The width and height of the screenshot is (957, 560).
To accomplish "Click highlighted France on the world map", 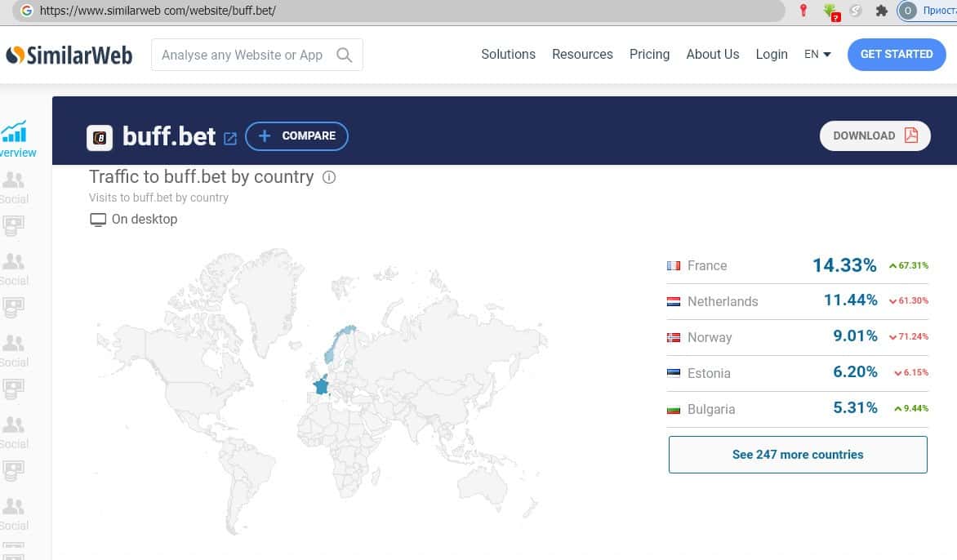I will point(321,385).
